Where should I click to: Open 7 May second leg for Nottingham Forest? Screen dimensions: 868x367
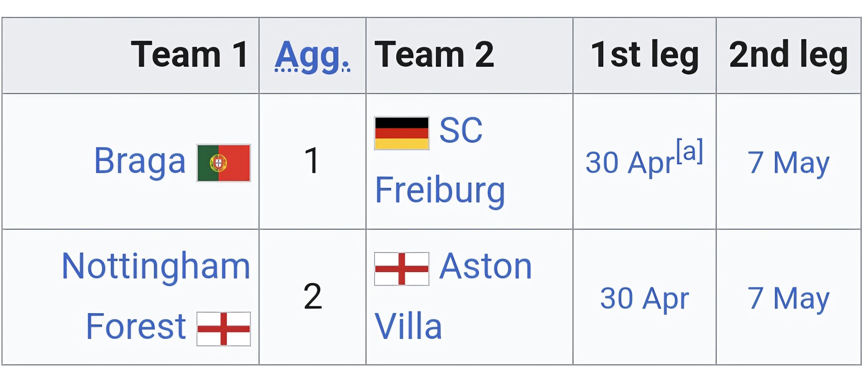[x=788, y=298]
